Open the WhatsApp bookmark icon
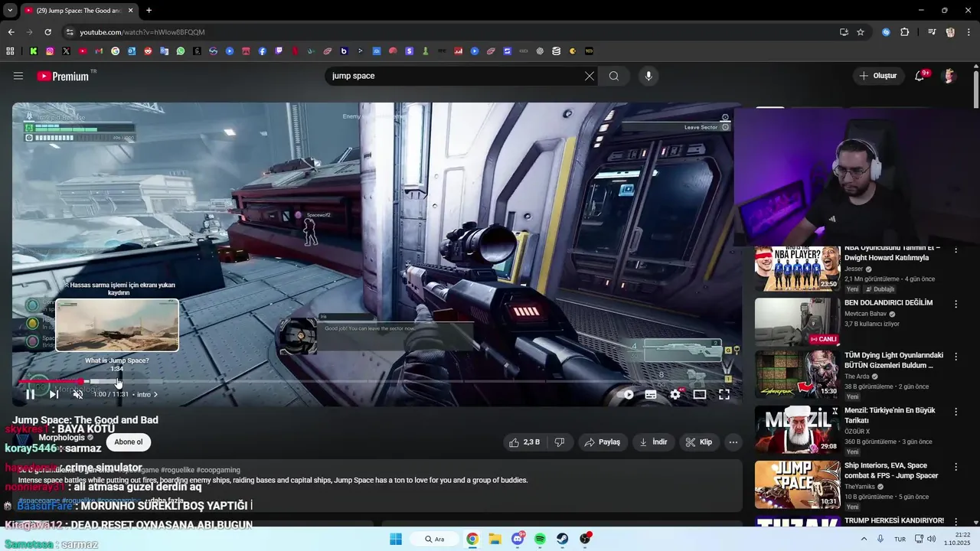The image size is (980, 551). [x=181, y=51]
